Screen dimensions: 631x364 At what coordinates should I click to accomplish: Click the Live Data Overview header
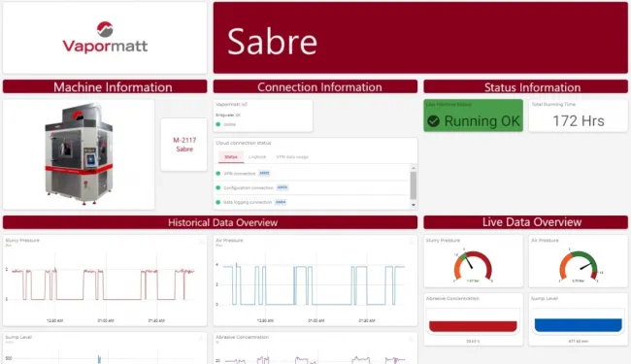click(x=525, y=222)
